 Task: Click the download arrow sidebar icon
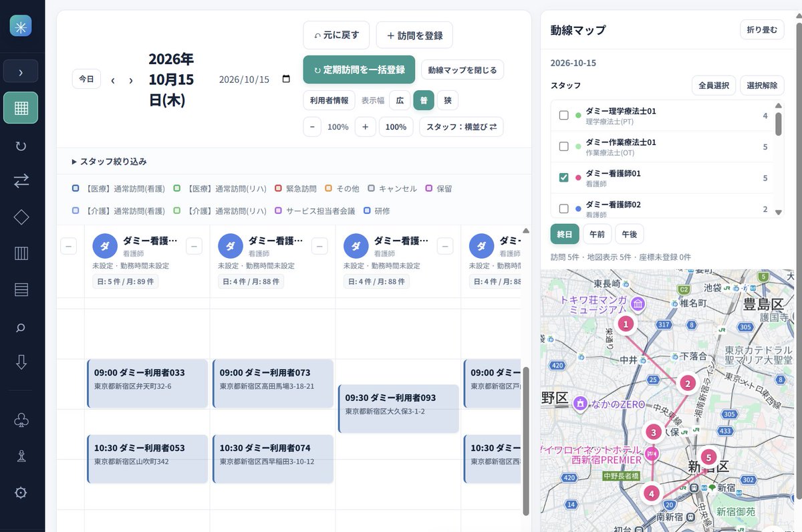(x=21, y=362)
